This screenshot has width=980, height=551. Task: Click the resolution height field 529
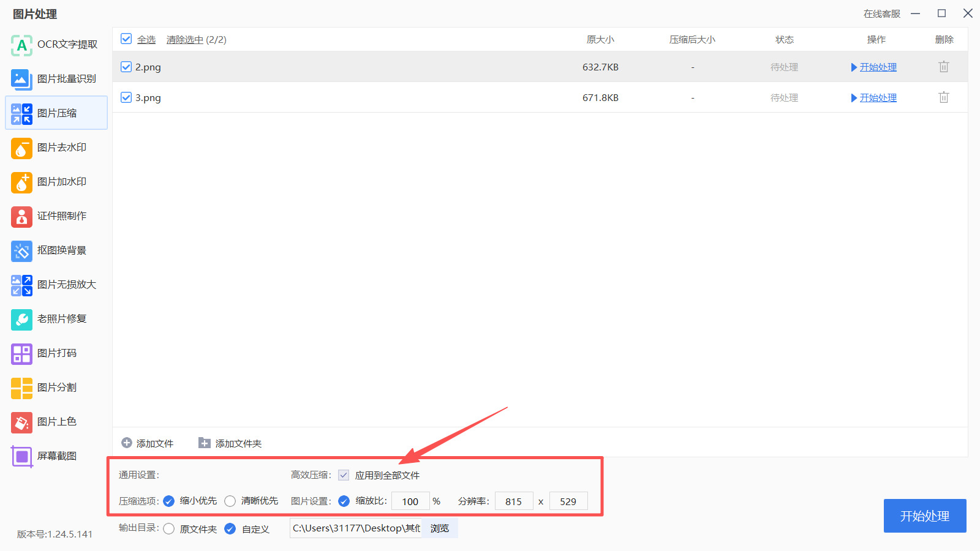pos(568,501)
